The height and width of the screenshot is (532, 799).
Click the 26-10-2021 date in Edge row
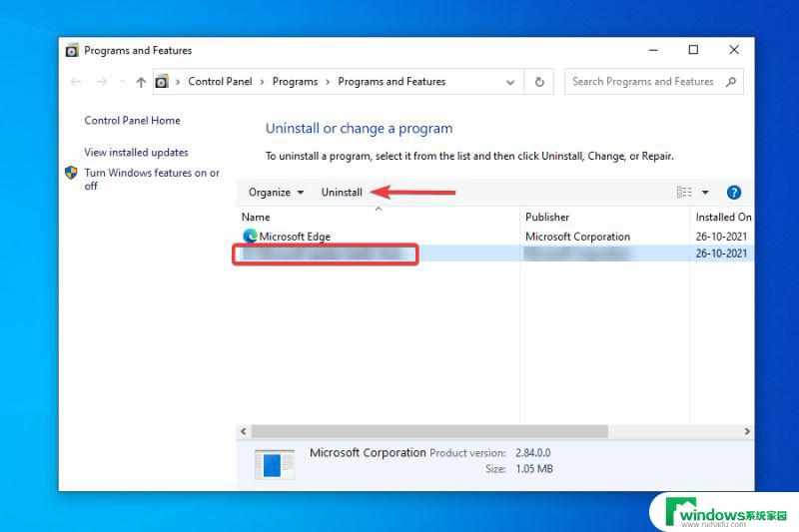721,237
